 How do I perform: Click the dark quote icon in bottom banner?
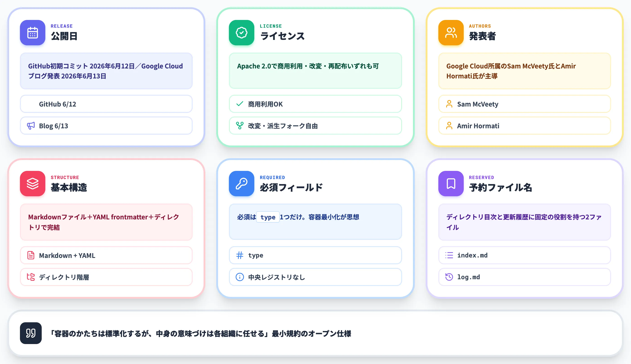[x=31, y=333]
